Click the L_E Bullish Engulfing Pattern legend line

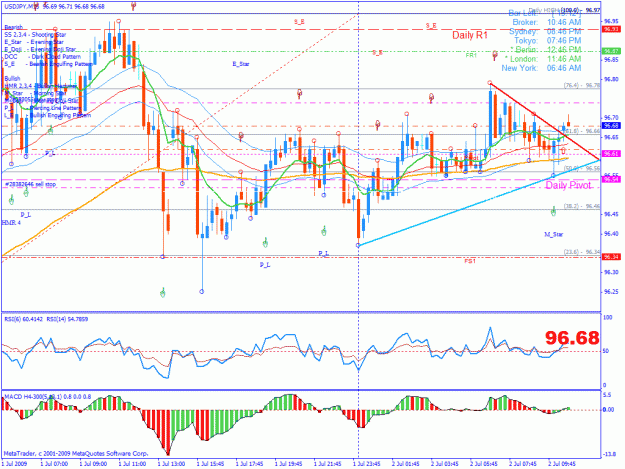point(47,115)
